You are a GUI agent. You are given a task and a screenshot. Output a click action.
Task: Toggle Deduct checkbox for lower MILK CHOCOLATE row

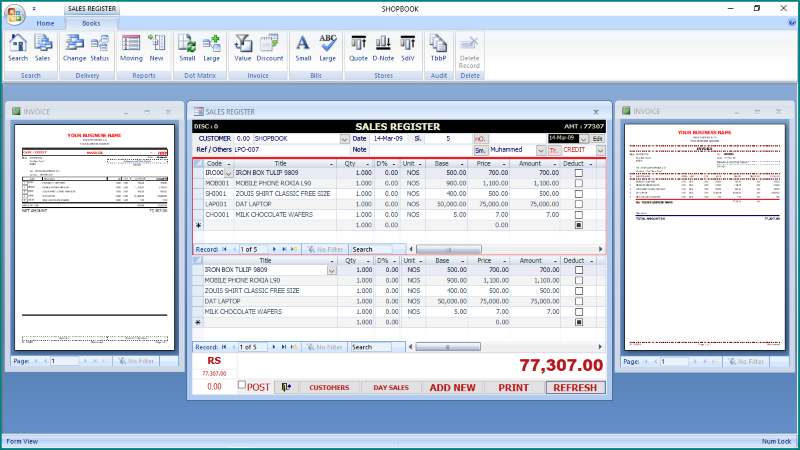pyautogui.click(x=579, y=312)
